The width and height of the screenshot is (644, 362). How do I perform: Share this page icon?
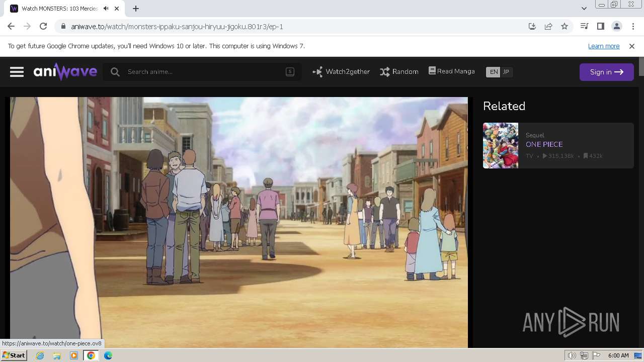pos(548,26)
